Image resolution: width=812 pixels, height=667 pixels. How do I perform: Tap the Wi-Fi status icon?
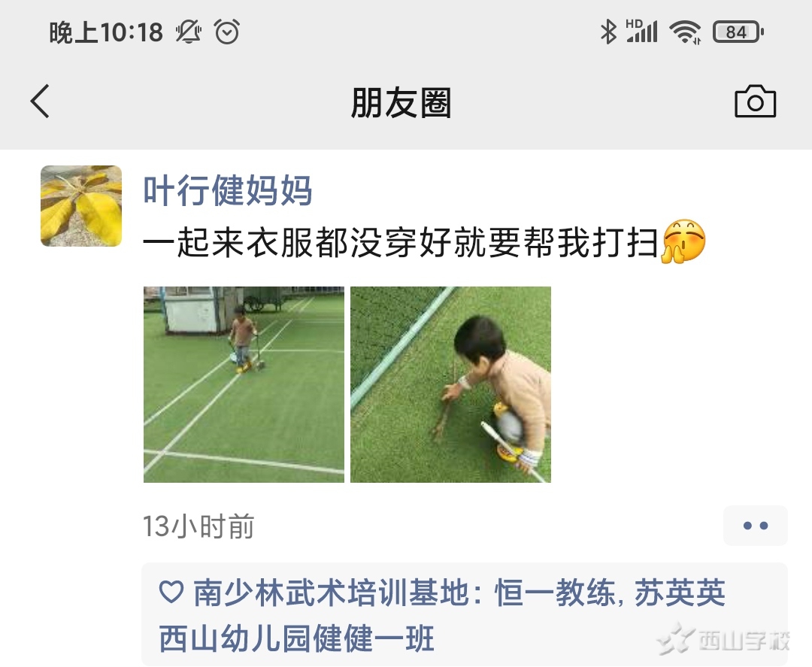685,32
